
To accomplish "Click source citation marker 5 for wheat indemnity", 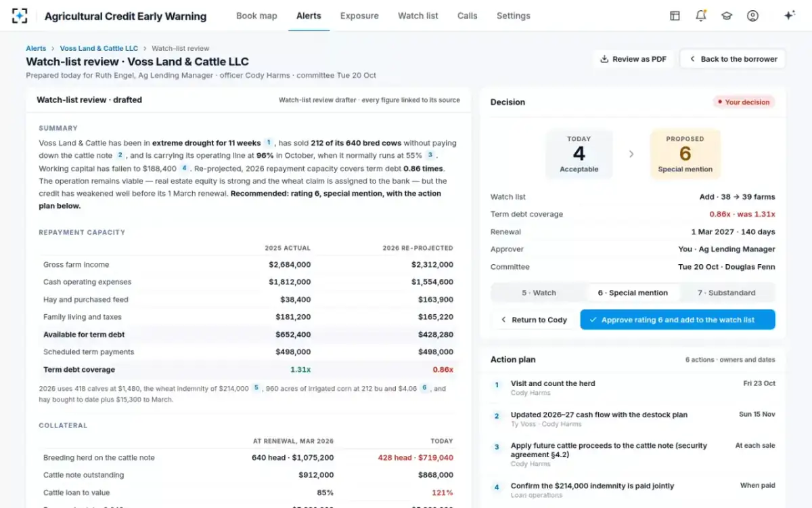I will click(256, 388).
